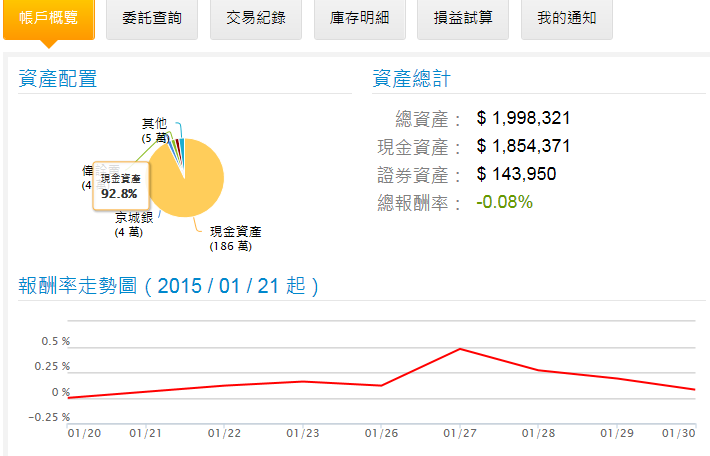710x456 pixels.
Task: Click the 01/27 peak on the red line
Action: (460, 349)
